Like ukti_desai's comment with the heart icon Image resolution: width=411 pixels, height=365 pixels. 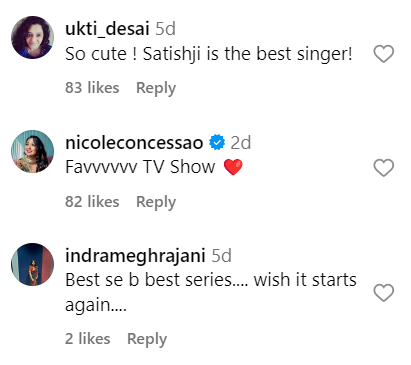pyautogui.click(x=384, y=54)
